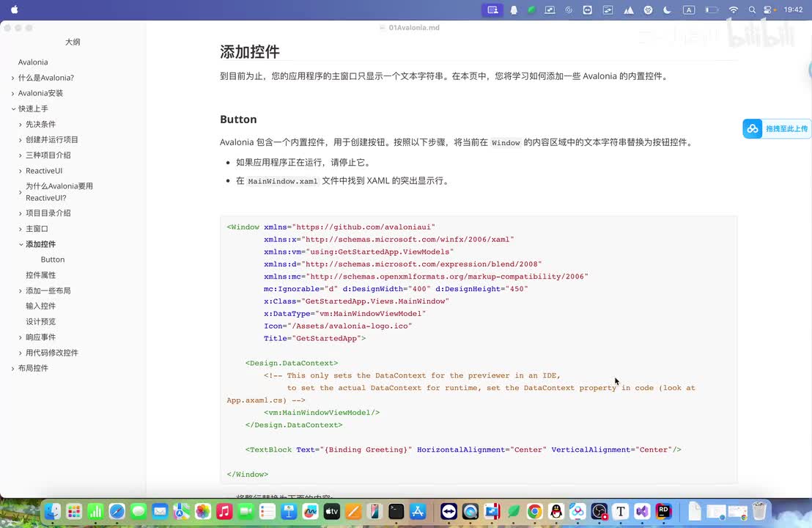The height and width of the screenshot is (528, 812).
Task: Expand the 先决条件 outline chevron
Action: pyautogui.click(x=21, y=125)
